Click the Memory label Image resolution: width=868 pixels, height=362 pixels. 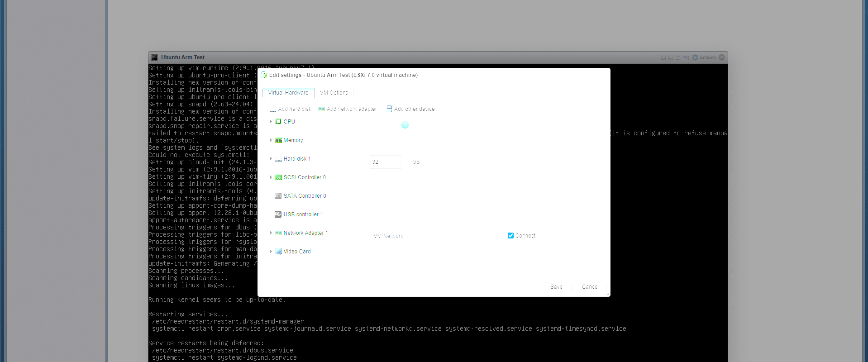point(293,140)
